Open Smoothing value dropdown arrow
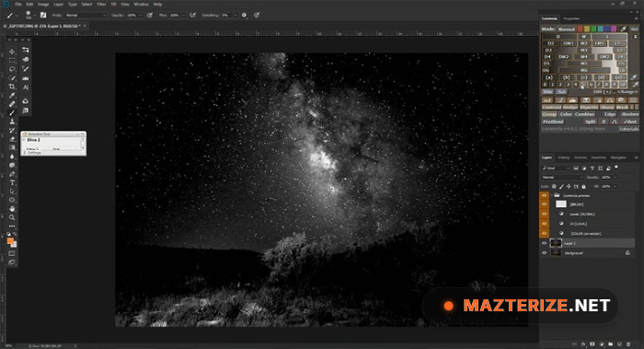Screen dimensions: 644x349 pos(236,16)
